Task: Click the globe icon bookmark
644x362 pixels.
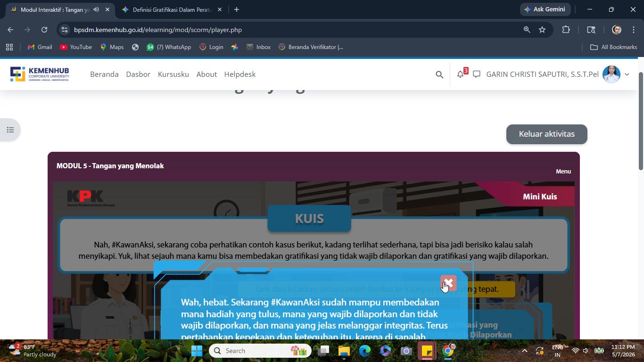Action: click(135, 47)
